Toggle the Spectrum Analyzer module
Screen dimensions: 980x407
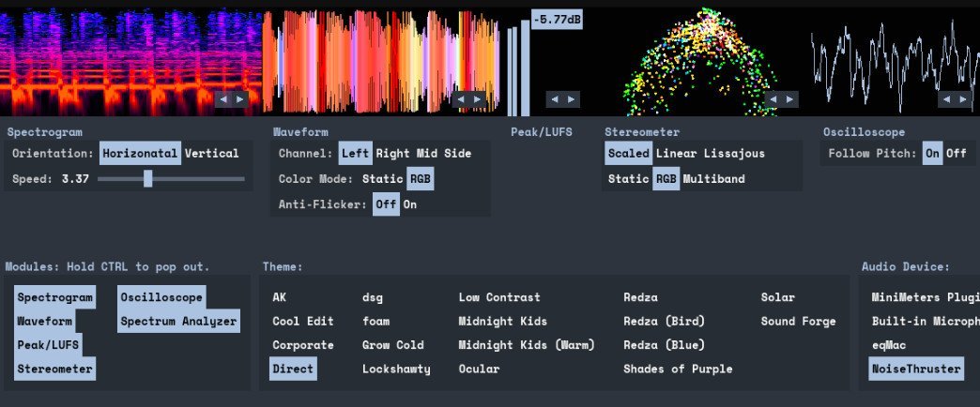click(x=178, y=322)
